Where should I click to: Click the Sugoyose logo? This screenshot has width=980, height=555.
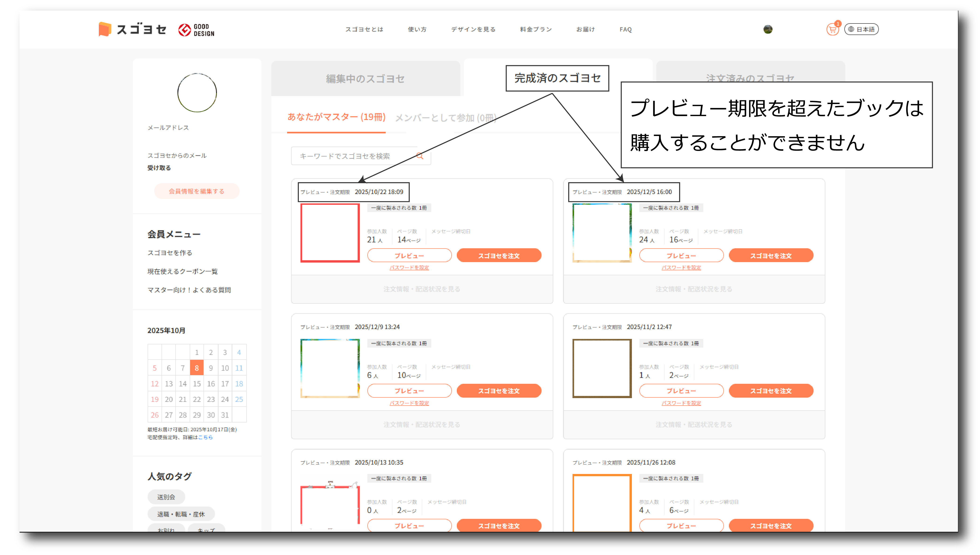(133, 29)
